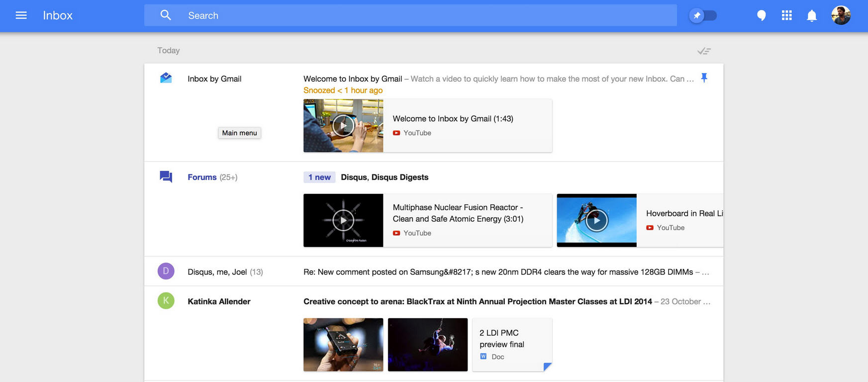The width and height of the screenshot is (868, 382).
Task: Open the main menu hamburger icon
Action: (x=21, y=15)
